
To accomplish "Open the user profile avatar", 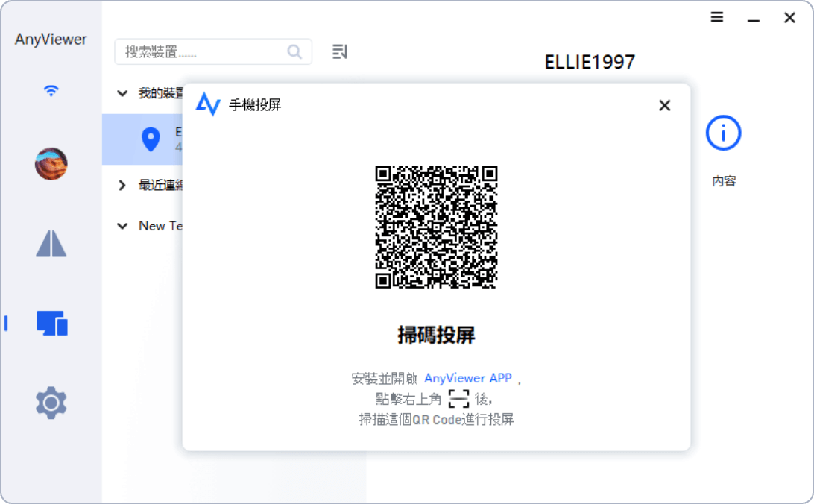I will point(51,163).
